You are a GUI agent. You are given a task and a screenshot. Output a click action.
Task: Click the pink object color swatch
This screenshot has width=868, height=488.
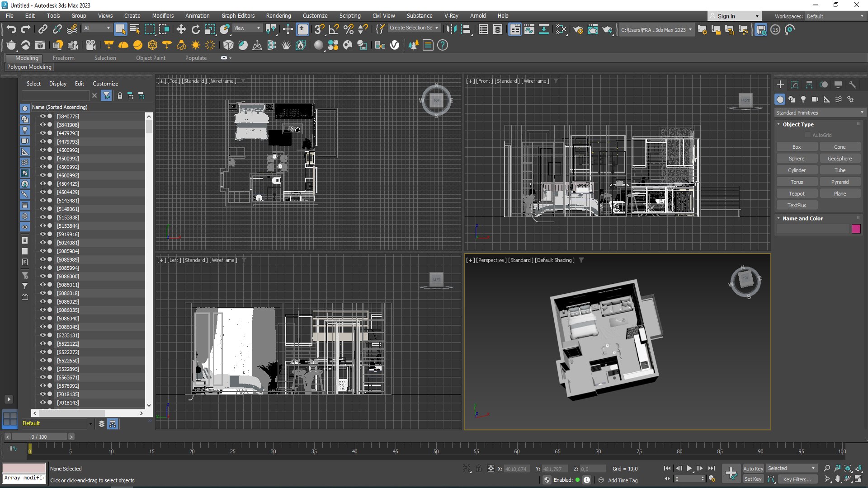point(856,229)
